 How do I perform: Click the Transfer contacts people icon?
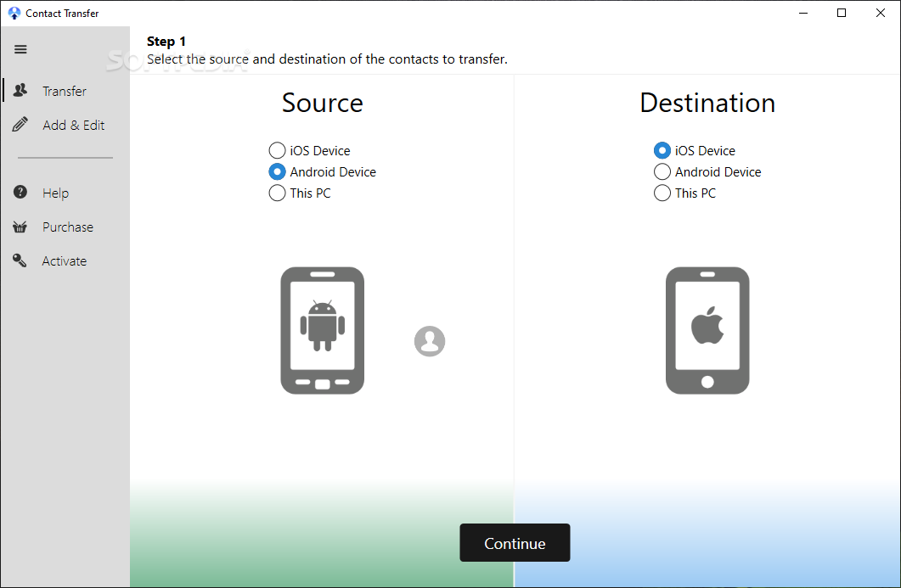pyautogui.click(x=20, y=90)
